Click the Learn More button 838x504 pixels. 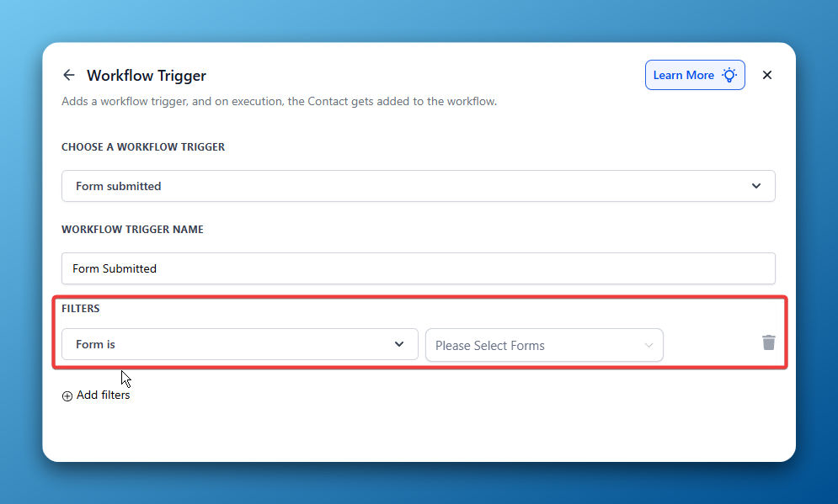[695, 75]
